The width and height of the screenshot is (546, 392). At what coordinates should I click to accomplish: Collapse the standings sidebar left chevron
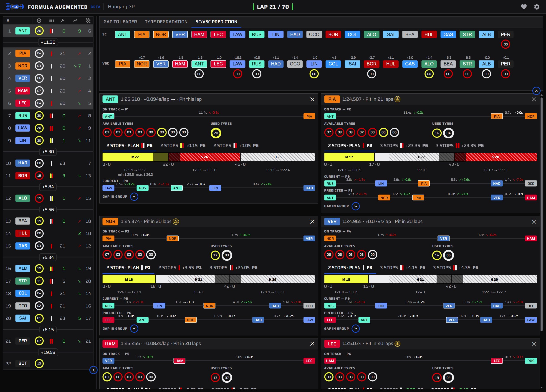[x=94, y=370]
